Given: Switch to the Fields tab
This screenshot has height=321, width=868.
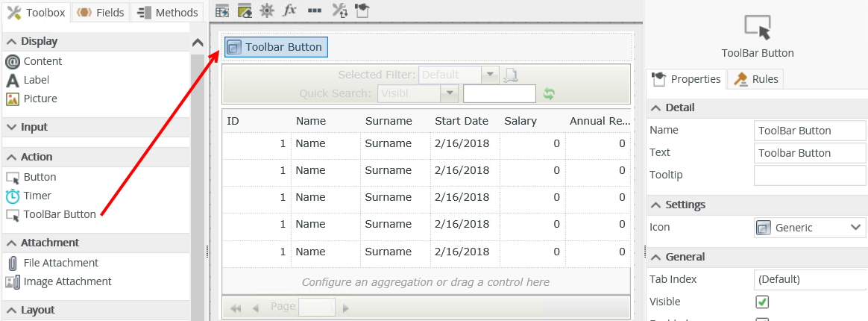Looking at the screenshot, I should click(x=101, y=12).
